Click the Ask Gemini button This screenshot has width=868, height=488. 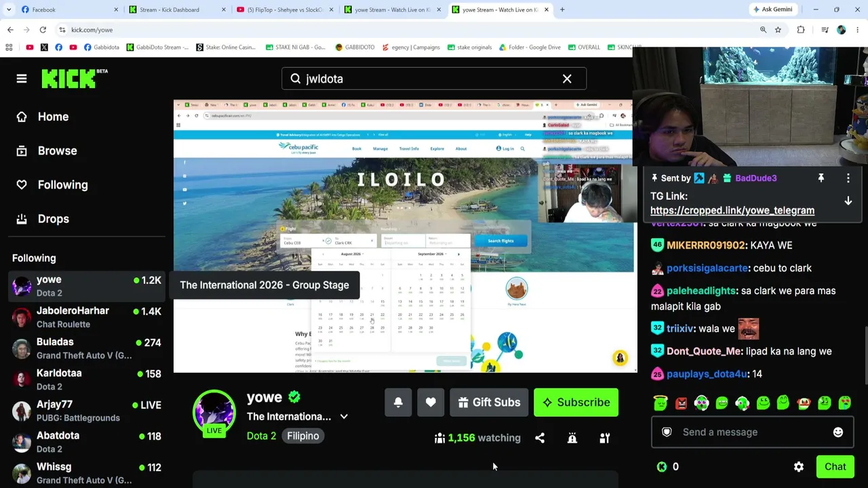(x=772, y=9)
